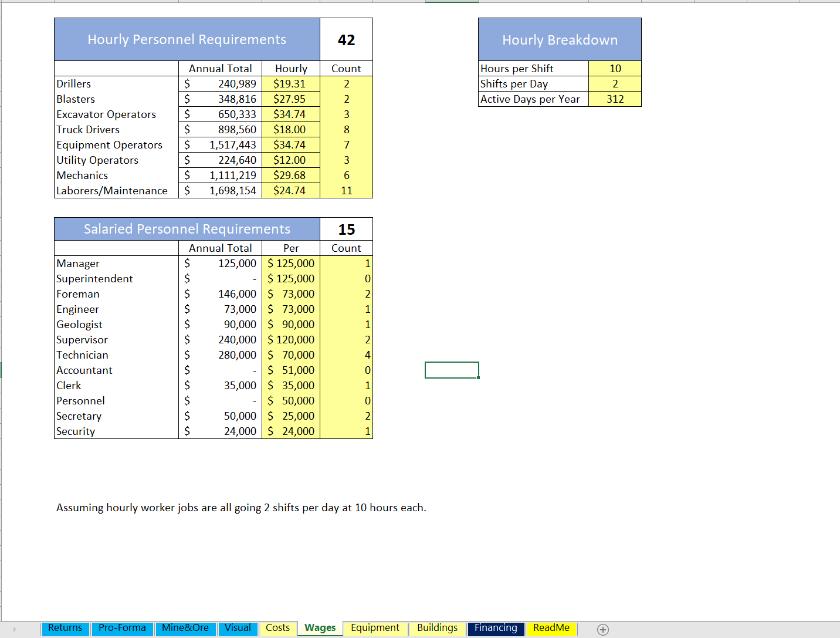
Task: Select the Technician count cell
Action: (346, 355)
